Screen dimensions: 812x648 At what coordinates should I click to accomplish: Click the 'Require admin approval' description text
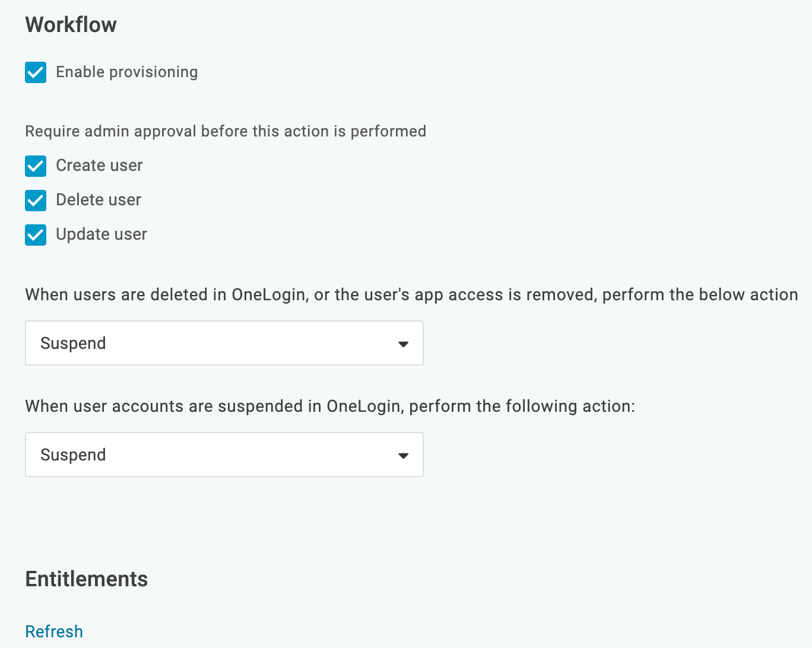[x=226, y=131]
